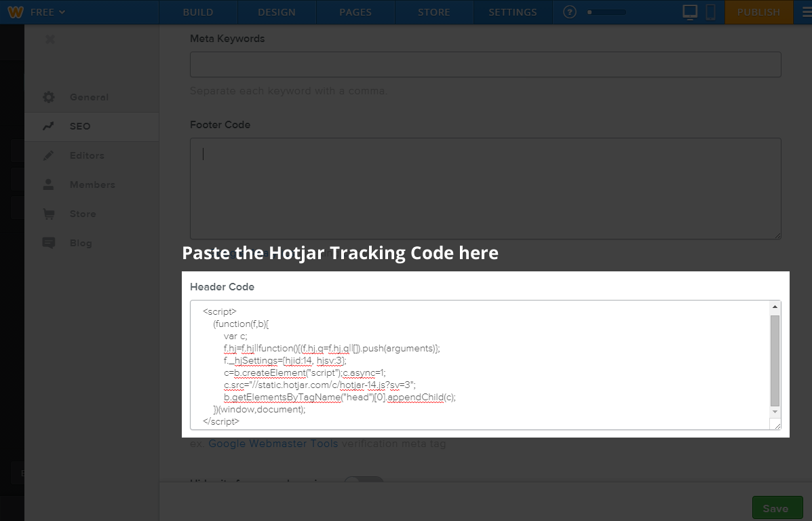Close the settings panel with X

click(x=50, y=39)
